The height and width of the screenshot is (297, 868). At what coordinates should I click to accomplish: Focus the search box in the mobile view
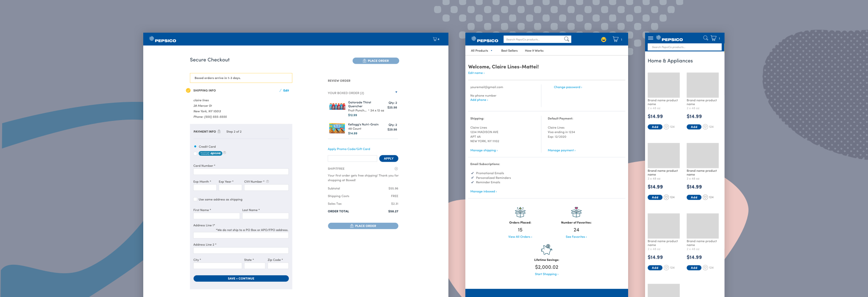click(685, 47)
